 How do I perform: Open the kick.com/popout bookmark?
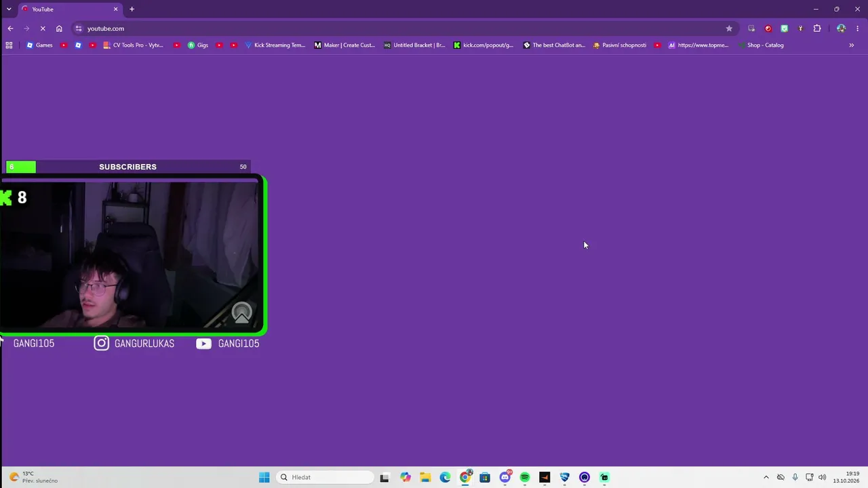coord(484,45)
